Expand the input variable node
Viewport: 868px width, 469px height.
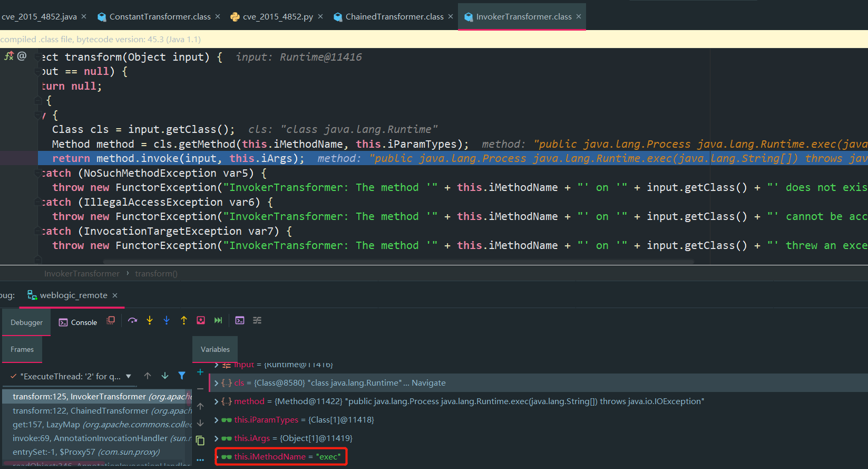(216, 365)
